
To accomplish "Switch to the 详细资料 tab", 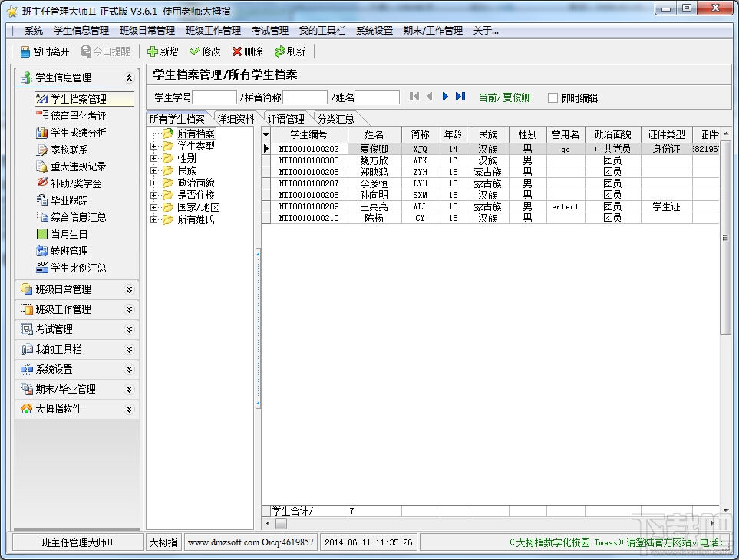I will pyautogui.click(x=236, y=119).
